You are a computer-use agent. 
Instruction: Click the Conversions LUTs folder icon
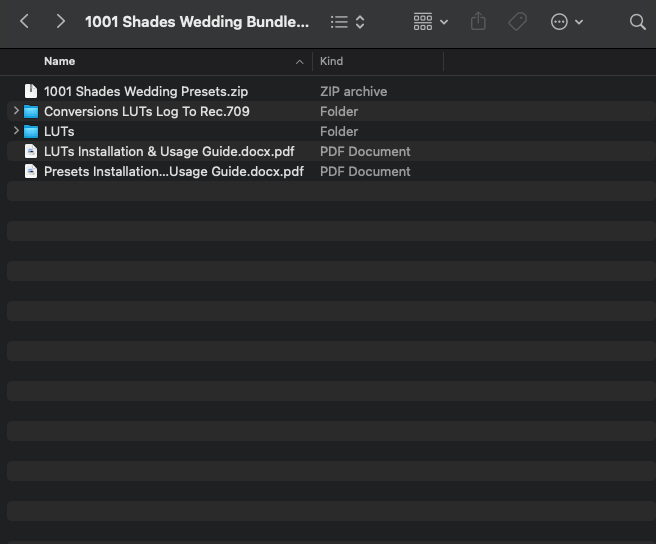pos(31,111)
